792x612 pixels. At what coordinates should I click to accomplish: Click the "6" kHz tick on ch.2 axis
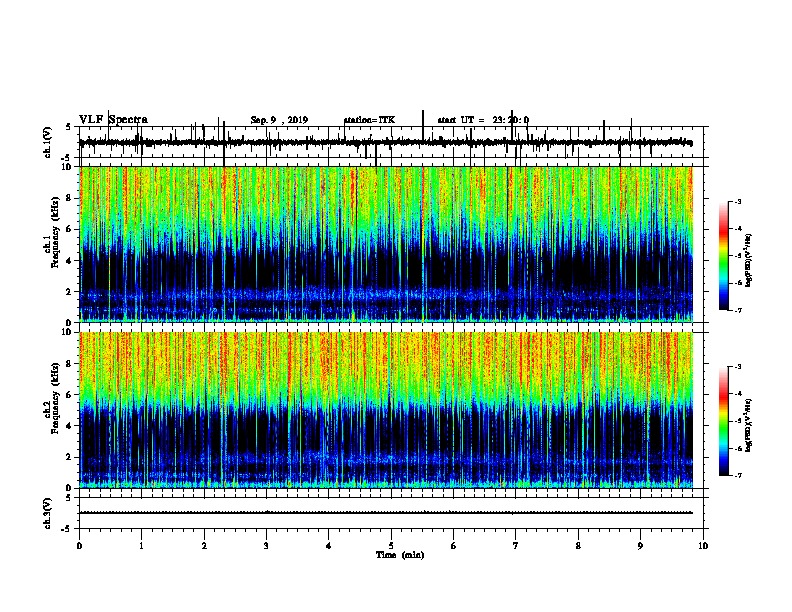[x=70, y=394]
